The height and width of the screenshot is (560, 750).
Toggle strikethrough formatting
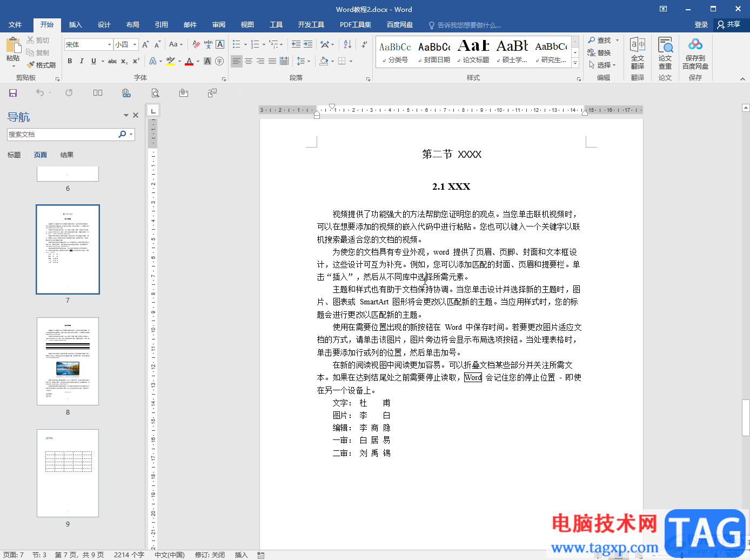pyautogui.click(x=112, y=61)
